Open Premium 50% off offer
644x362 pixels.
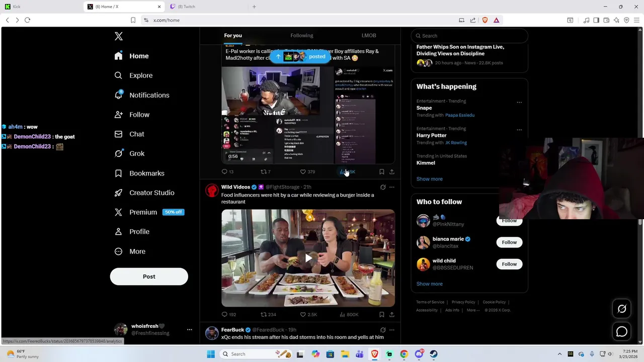tap(149, 212)
